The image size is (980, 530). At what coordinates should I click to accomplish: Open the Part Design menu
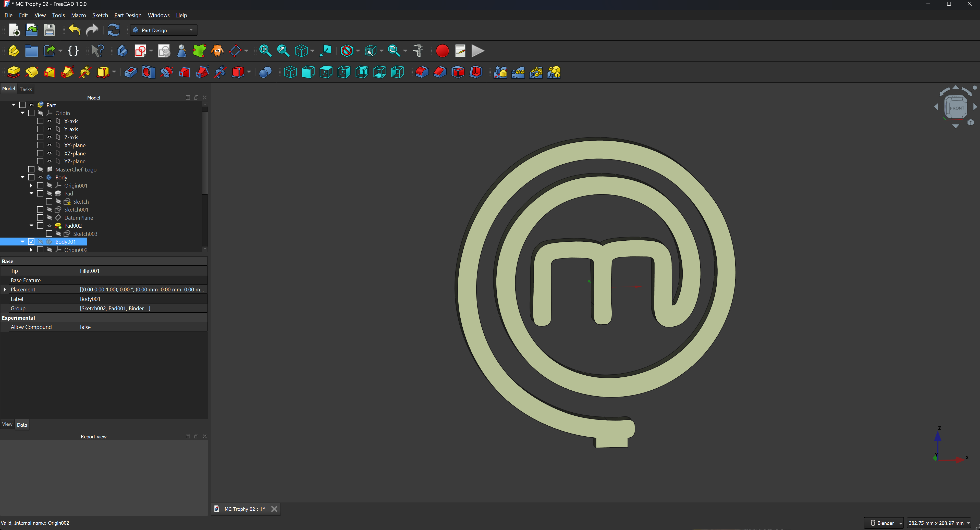pos(127,15)
